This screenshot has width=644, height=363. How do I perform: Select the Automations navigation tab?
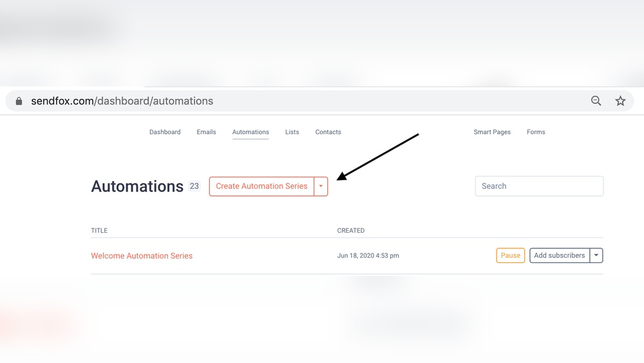(251, 132)
